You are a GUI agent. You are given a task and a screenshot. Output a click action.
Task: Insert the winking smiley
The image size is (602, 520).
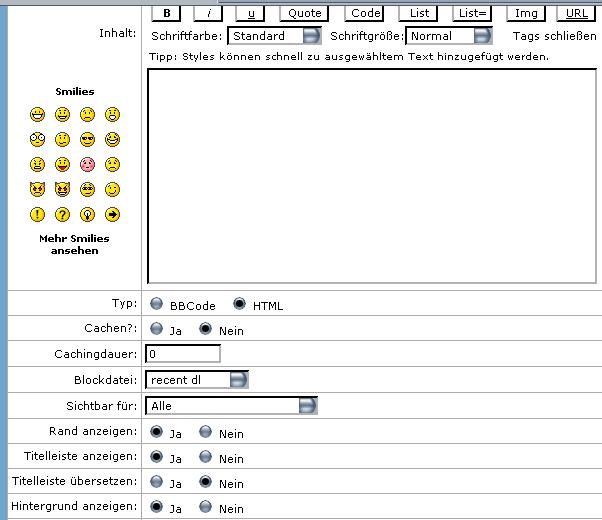tap(113, 189)
